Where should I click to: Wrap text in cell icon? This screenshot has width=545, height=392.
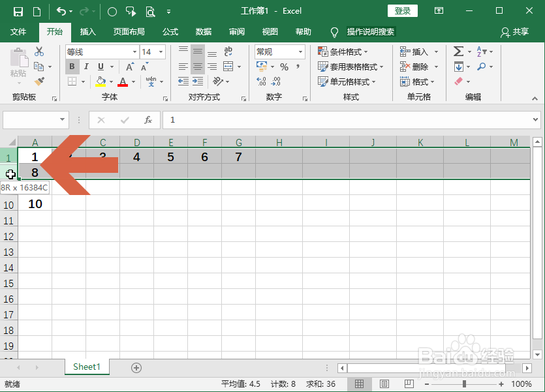pyautogui.click(x=228, y=52)
